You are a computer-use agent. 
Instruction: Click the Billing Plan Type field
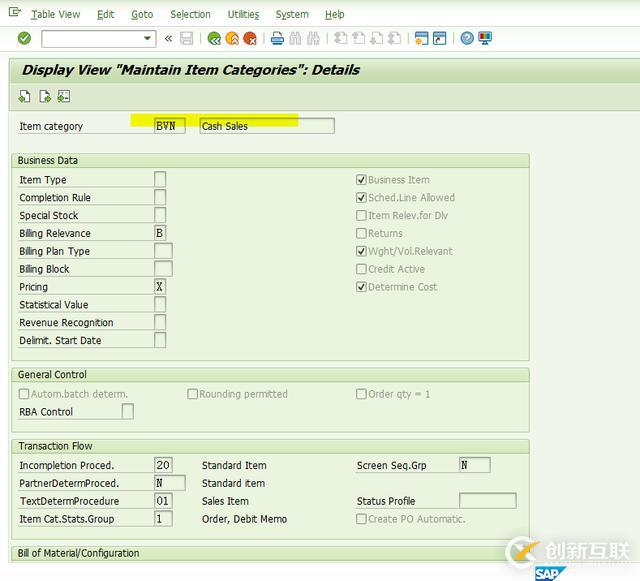[x=163, y=251]
